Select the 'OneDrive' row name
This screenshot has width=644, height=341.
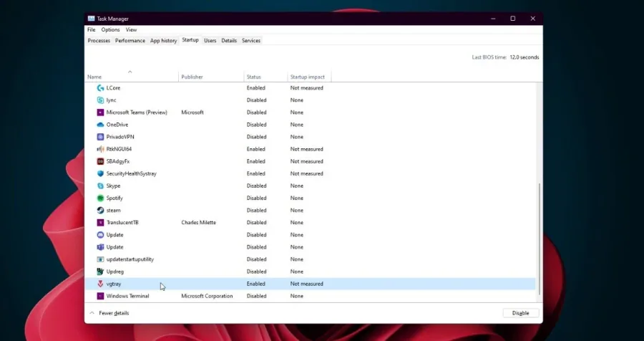(x=117, y=125)
